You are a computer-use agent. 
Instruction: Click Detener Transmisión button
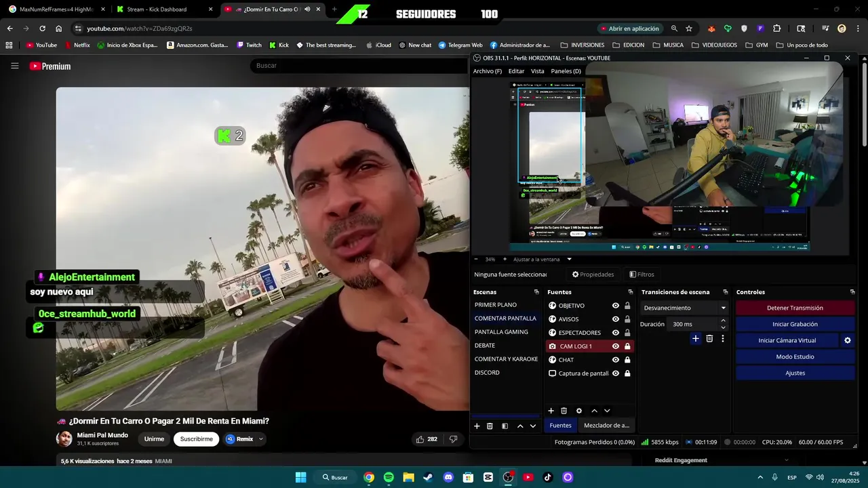tap(795, 308)
